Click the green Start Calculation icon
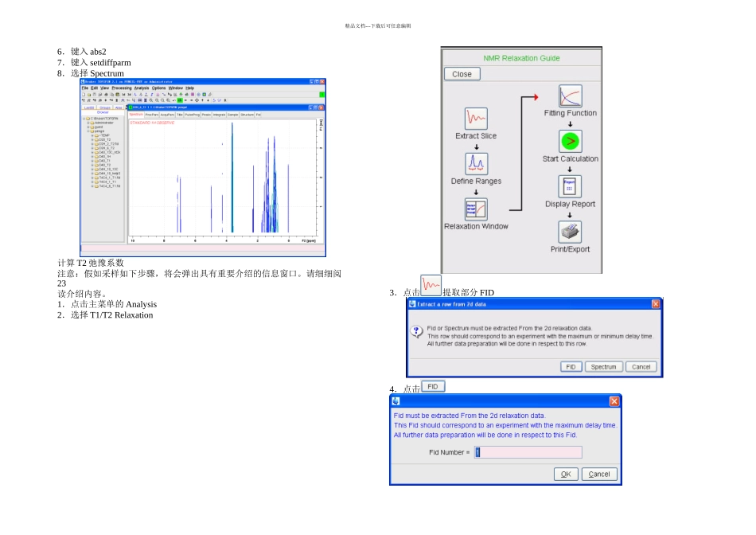756x535 pixels. (571, 142)
